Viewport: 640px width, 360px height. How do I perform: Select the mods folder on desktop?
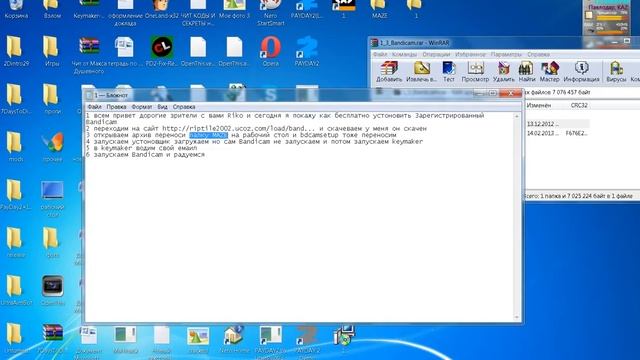coord(16,147)
